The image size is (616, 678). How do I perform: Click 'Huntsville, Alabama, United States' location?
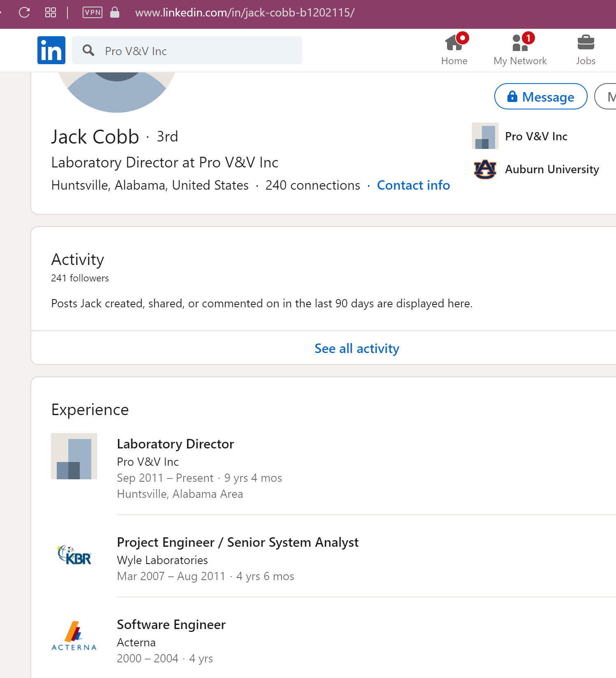click(x=150, y=185)
